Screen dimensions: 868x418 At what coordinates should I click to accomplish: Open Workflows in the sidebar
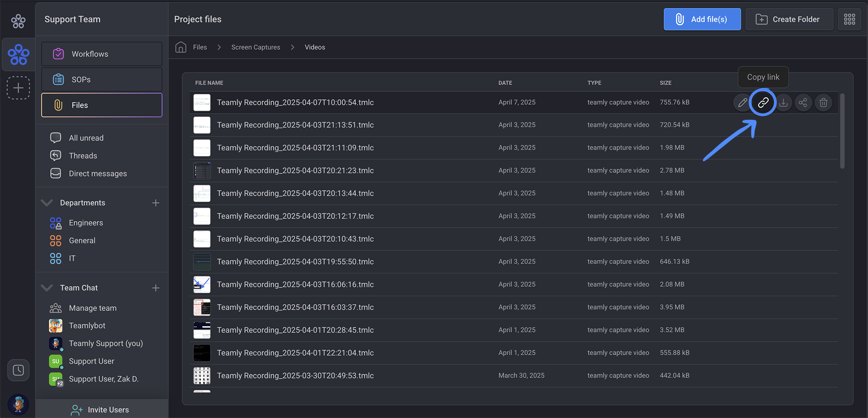point(102,54)
